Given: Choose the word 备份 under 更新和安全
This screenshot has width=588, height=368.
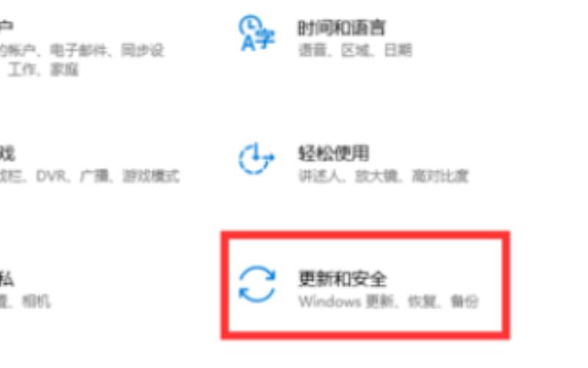Looking at the screenshot, I should click(x=465, y=302).
